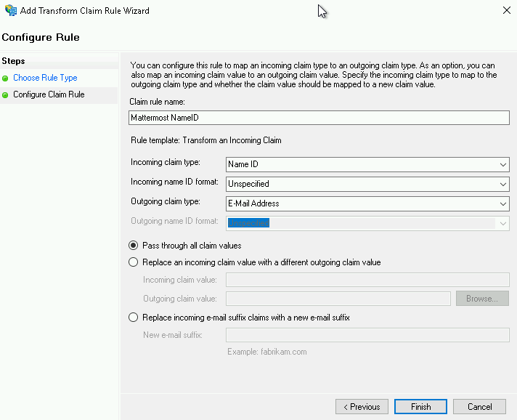Image resolution: width=517 pixels, height=420 pixels.
Task: Select Replace incoming e-mail suffix option
Action: coord(133,318)
